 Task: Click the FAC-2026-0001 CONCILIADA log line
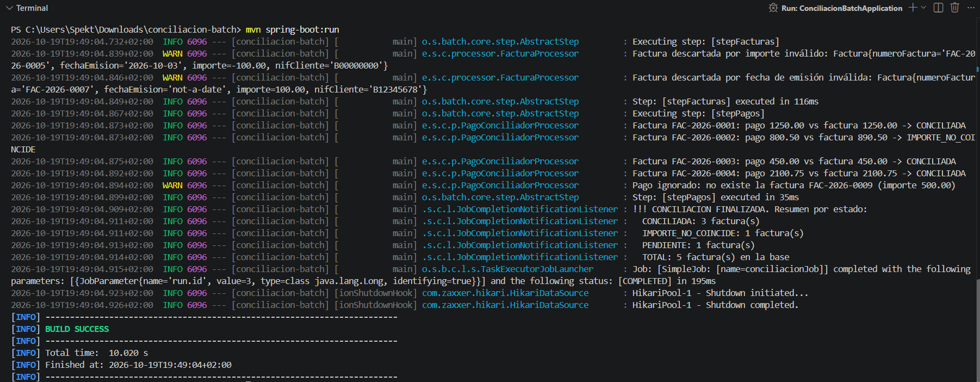point(799,125)
